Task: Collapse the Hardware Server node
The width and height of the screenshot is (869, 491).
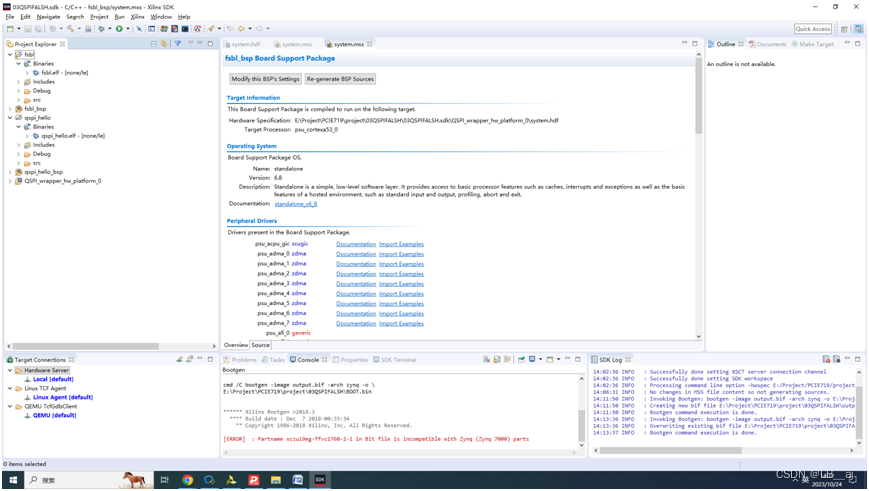Action: coord(10,370)
